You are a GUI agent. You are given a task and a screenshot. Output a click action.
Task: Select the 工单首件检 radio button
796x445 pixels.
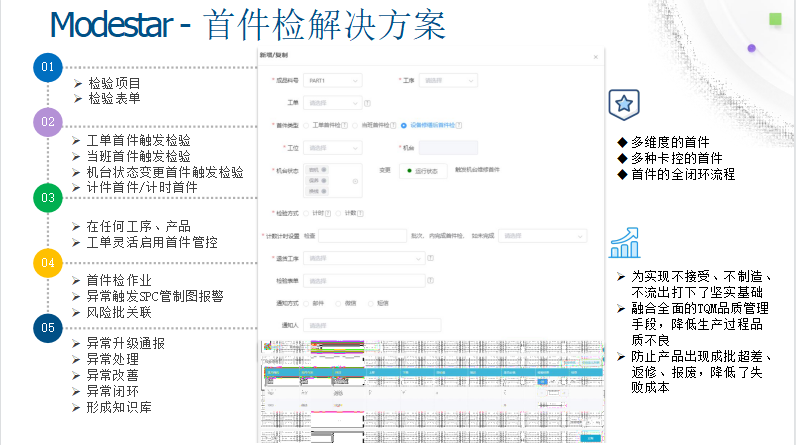[x=306, y=125]
